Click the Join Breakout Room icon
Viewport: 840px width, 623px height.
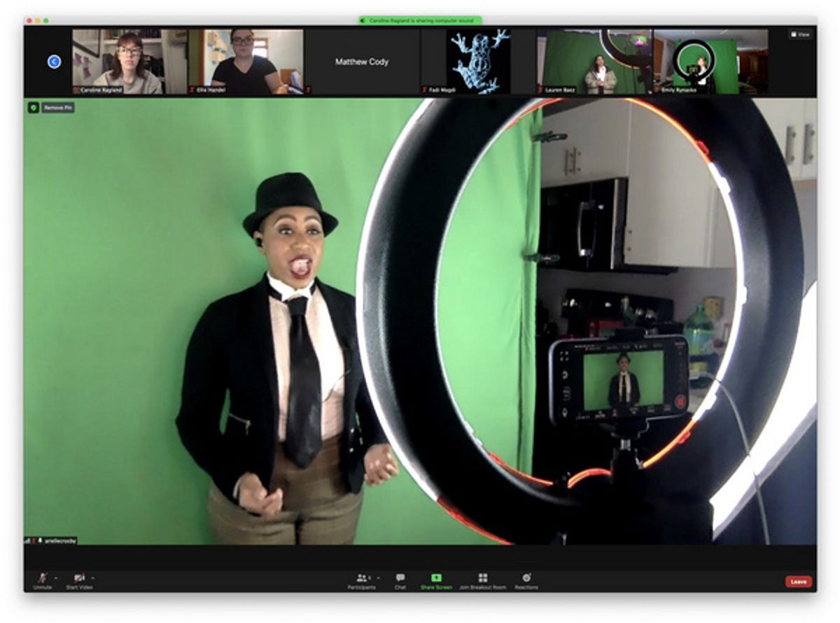[482, 578]
